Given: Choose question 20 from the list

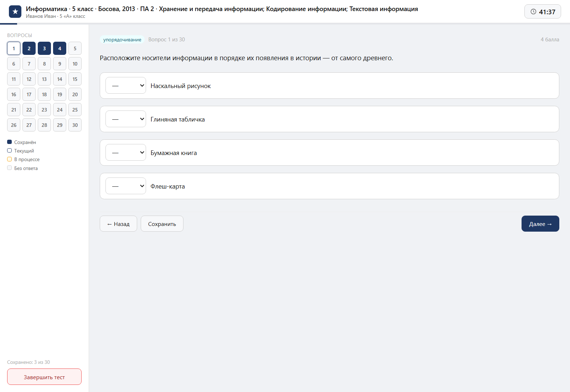Looking at the screenshot, I should [75, 94].
